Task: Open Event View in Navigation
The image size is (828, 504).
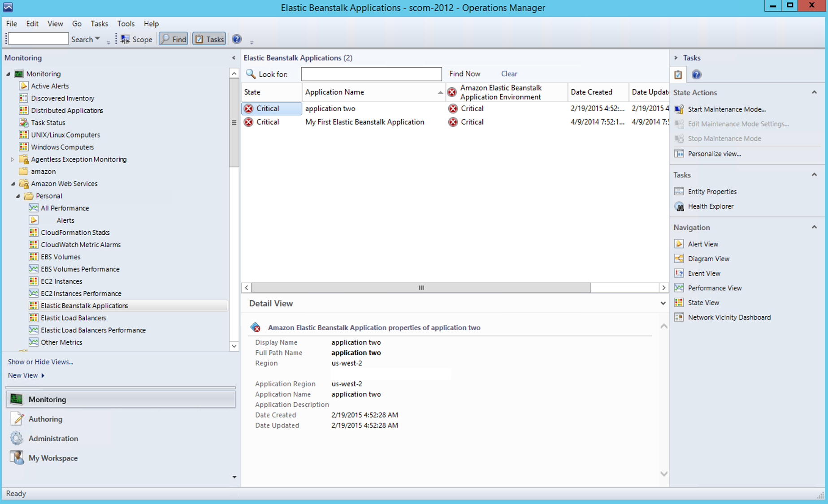Action: point(704,273)
